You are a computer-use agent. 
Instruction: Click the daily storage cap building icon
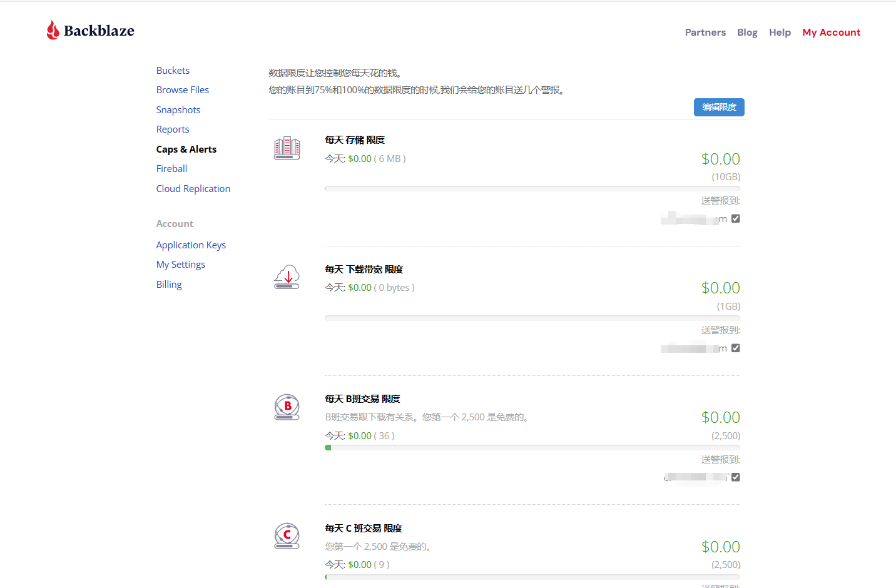[287, 148]
